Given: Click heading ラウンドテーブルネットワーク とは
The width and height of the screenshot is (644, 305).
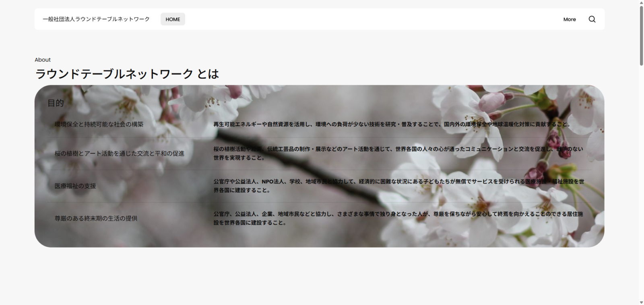Looking at the screenshot, I should click(x=127, y=74).
